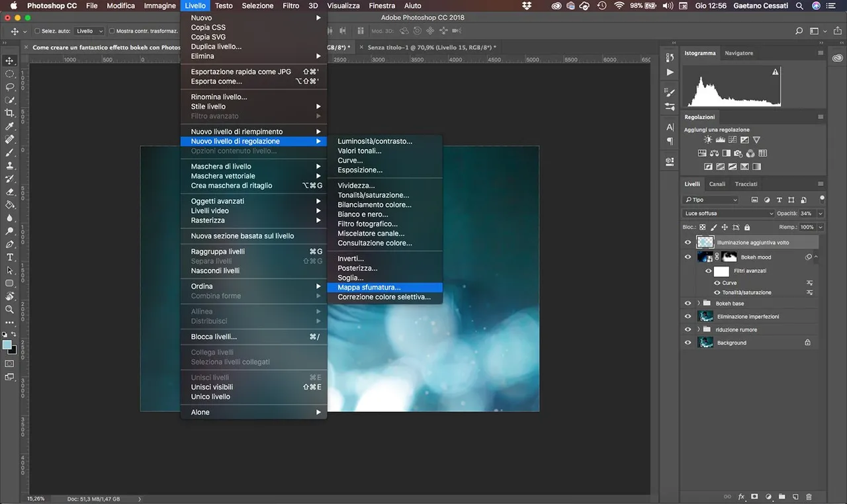
Task: Pick the Zoom magnifier tool
Action: [10, 309]
